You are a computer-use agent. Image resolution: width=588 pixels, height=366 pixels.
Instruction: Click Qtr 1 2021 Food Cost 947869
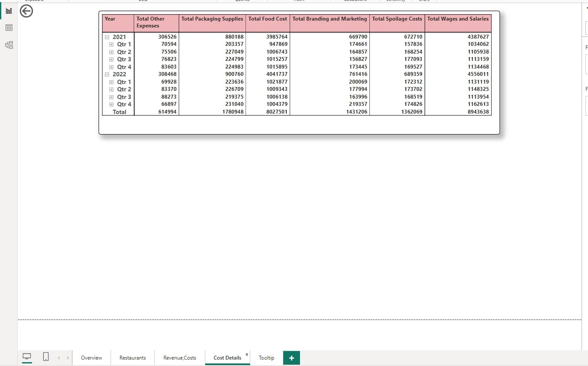click(x=279, y=44)
